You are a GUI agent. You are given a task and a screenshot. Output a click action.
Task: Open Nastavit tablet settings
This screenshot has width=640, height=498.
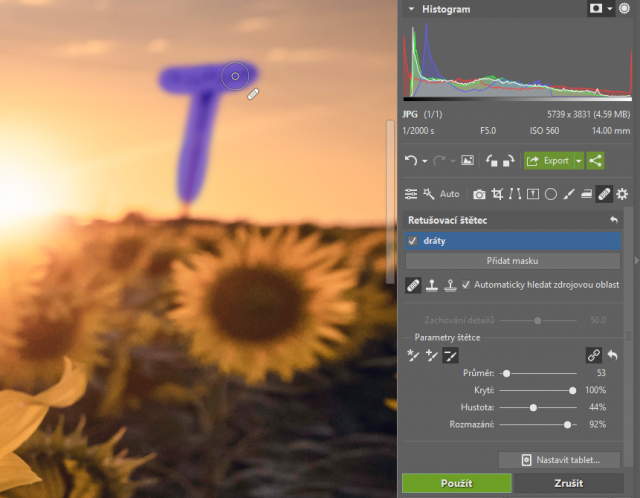560,460
